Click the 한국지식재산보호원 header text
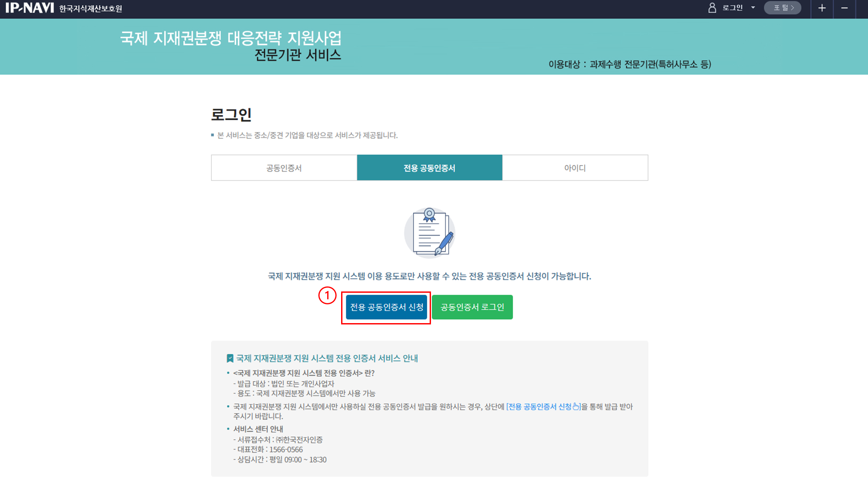 coord(91,9)
